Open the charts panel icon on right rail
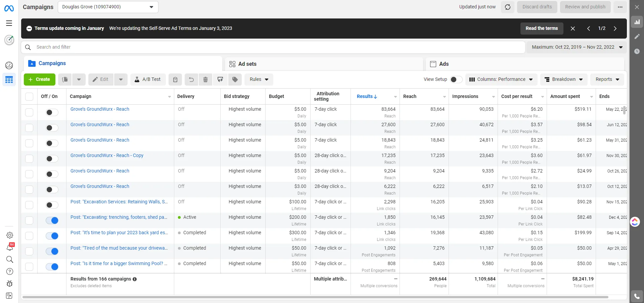 click(637, 22)
